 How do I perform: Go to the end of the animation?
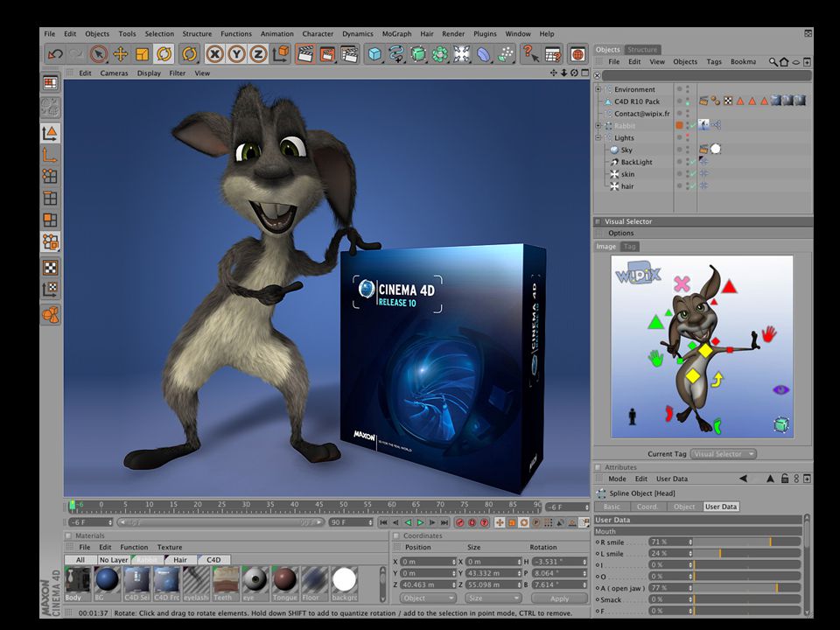pos(444,522)
